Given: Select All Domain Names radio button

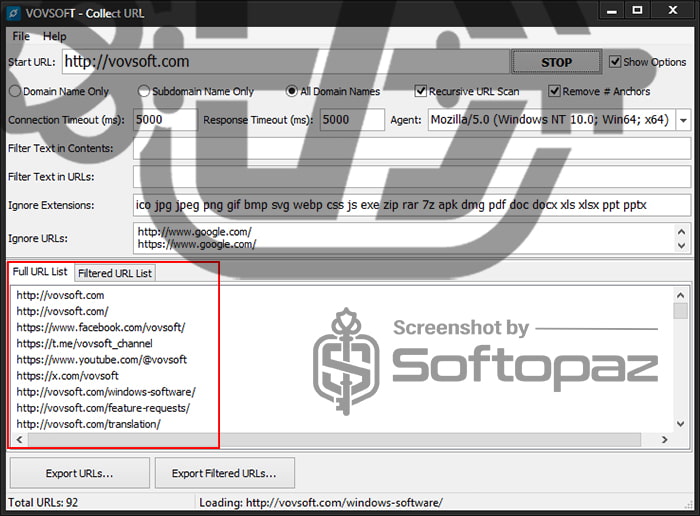Looking at the screenshot, I should tap(333, 92).
